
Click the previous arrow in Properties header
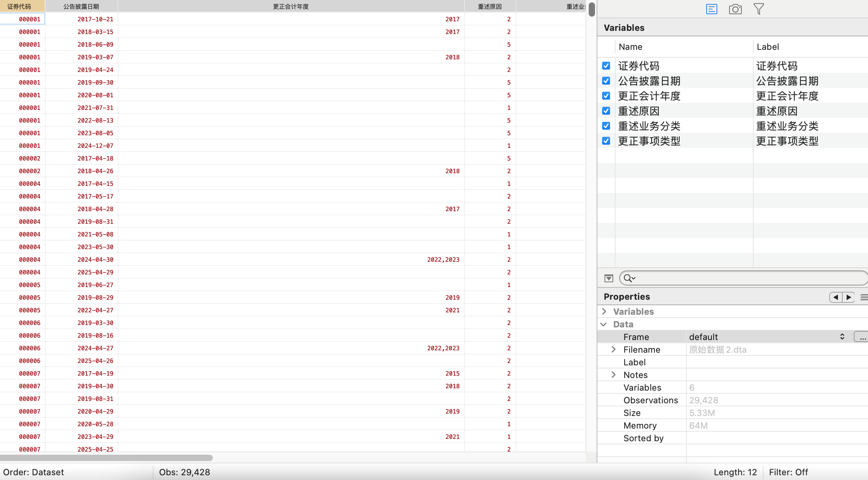836,297
